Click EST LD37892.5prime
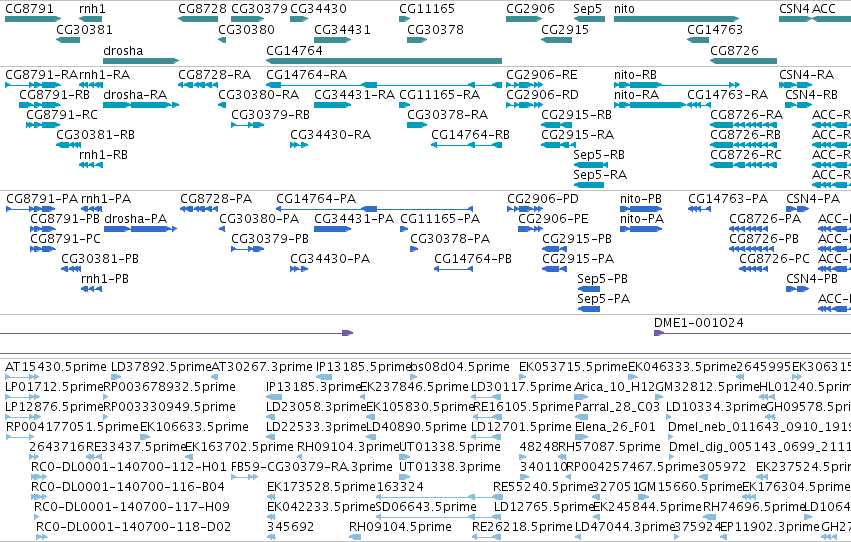Image resolution: width=851 pixels, height=542 pixels. click(161, 367)
